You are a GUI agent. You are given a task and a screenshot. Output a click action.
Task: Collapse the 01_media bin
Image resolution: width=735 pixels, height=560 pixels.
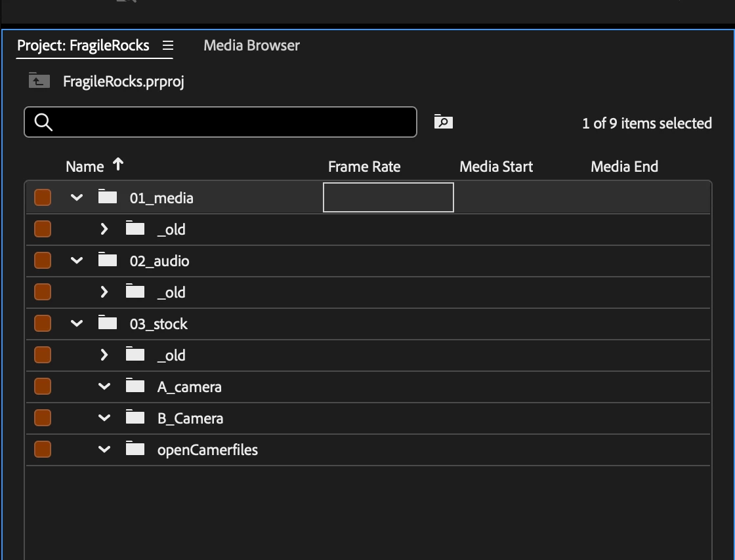point(77,197)
